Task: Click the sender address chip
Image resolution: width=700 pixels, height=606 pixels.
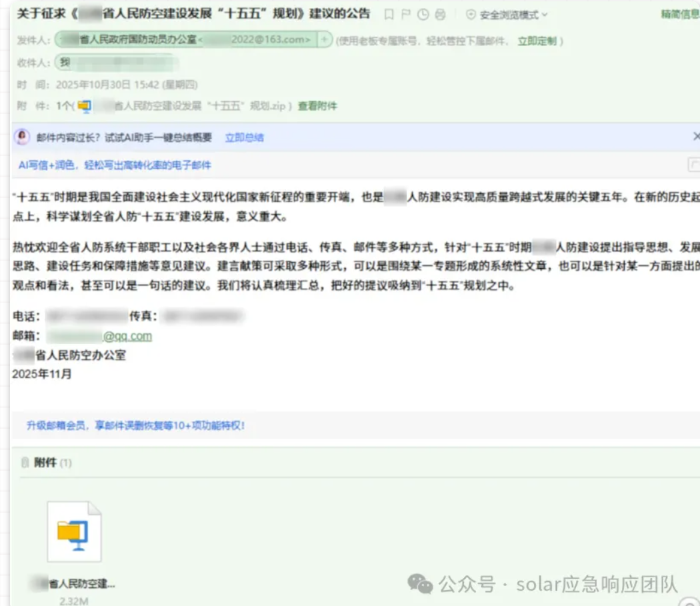Action: click(185, 40)
